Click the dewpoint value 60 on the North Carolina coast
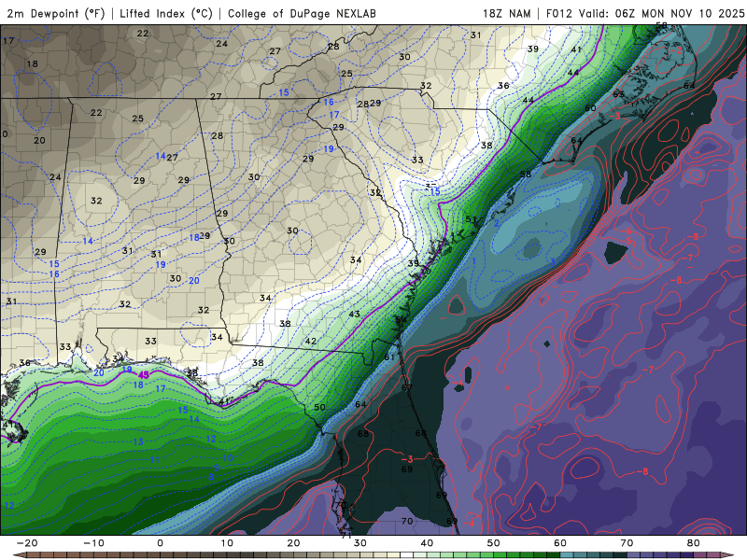 click(590, 108)
